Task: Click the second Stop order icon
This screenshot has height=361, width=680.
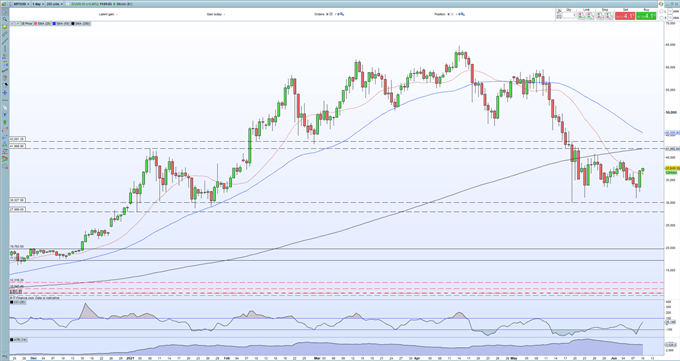Action: (610, 16)
